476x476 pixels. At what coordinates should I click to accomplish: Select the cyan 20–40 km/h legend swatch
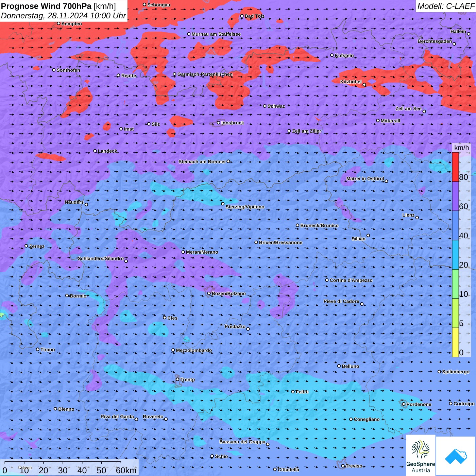tap(455, 255)
